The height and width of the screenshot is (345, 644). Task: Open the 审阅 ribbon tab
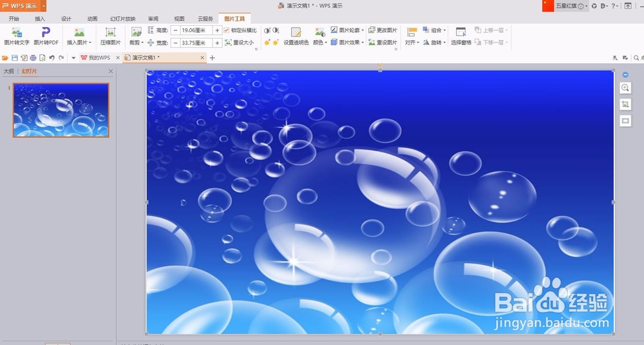153,19
